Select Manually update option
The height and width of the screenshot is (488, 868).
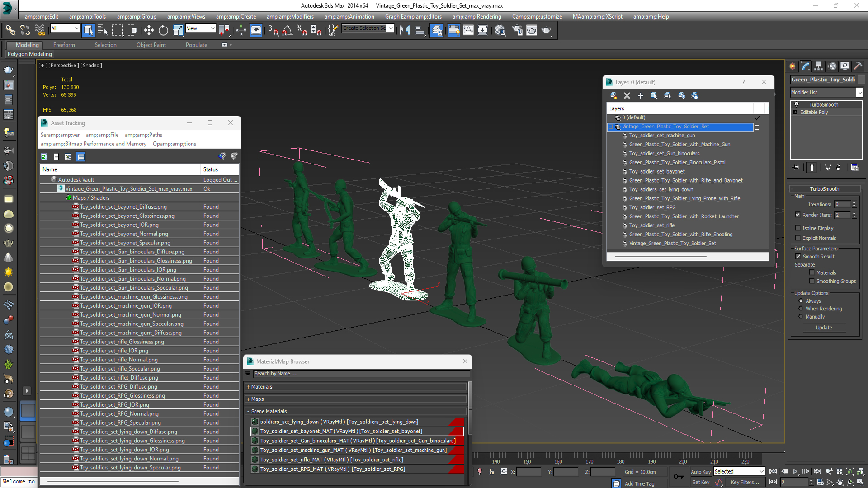[x=801, y=317]
